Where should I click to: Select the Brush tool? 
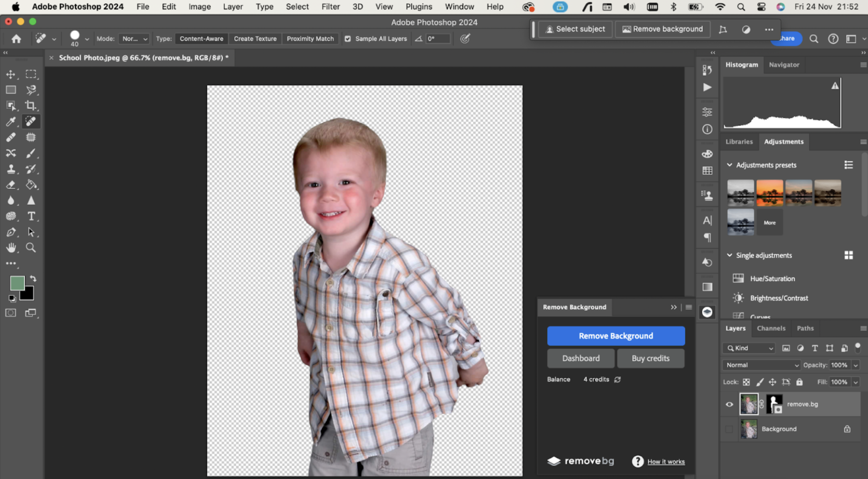(31, 153)
